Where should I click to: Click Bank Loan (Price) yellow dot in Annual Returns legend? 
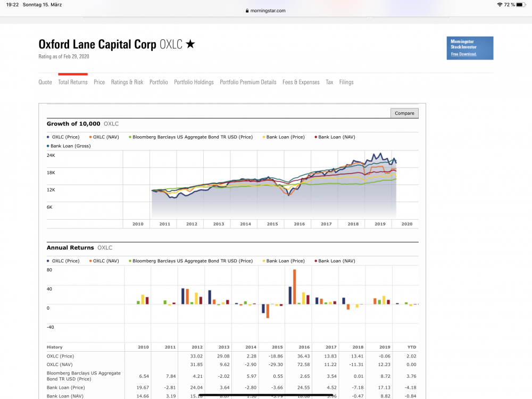[264, 261]
